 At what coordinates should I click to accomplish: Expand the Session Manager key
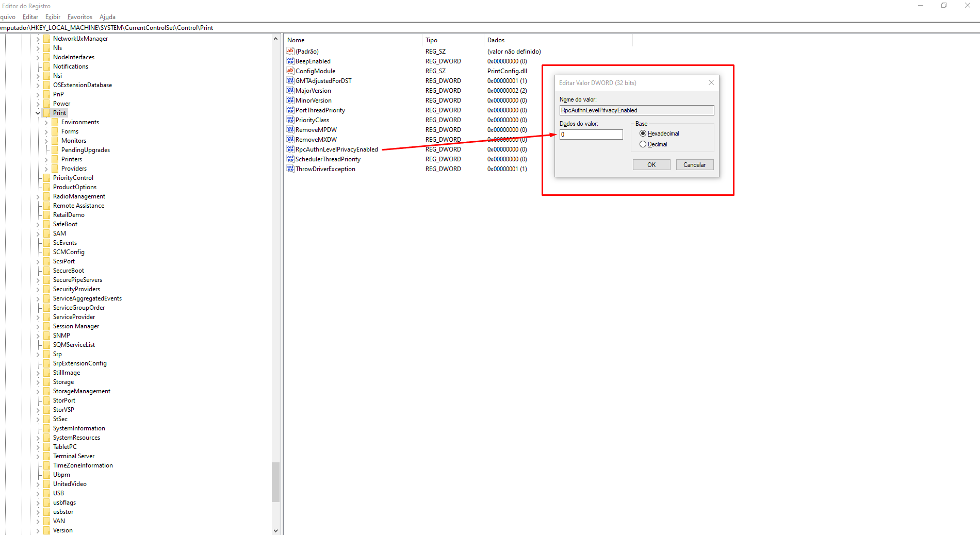click(38, 326)
